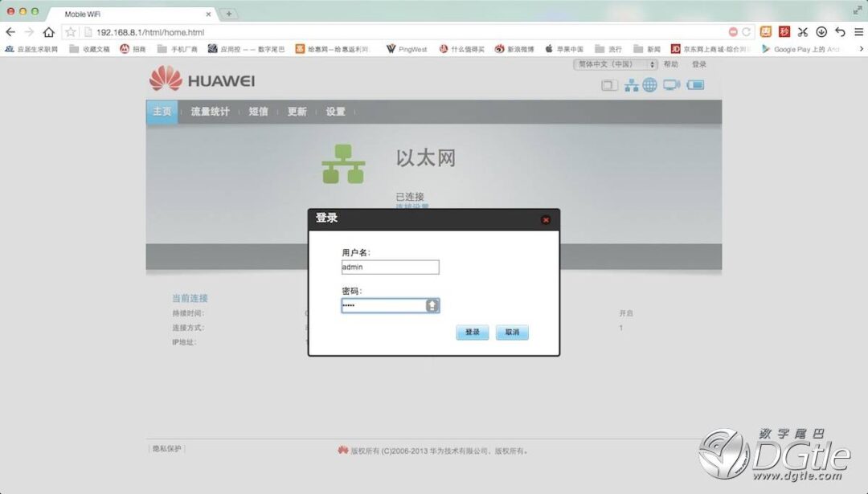Go forward with the forward arrow

coord(29,32)
